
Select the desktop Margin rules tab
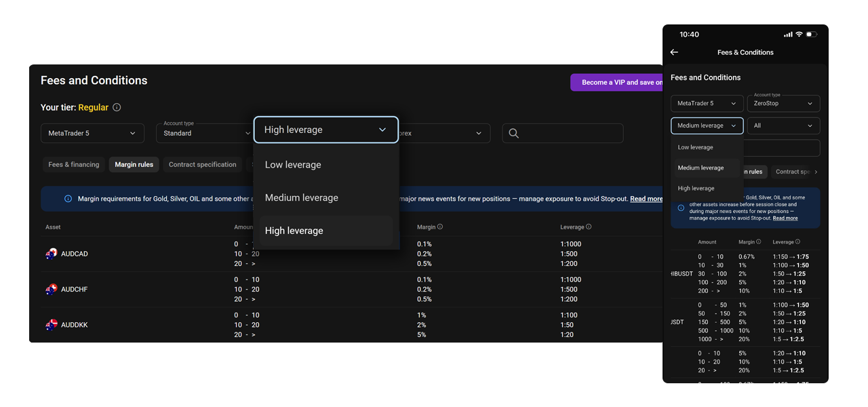point(134,165)
